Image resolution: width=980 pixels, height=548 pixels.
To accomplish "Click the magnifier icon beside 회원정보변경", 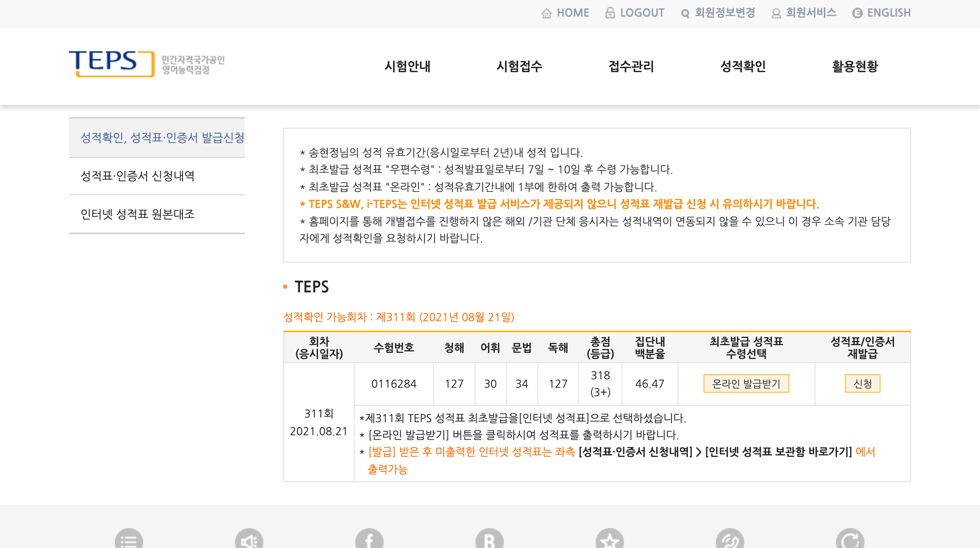I will (685, 14).
